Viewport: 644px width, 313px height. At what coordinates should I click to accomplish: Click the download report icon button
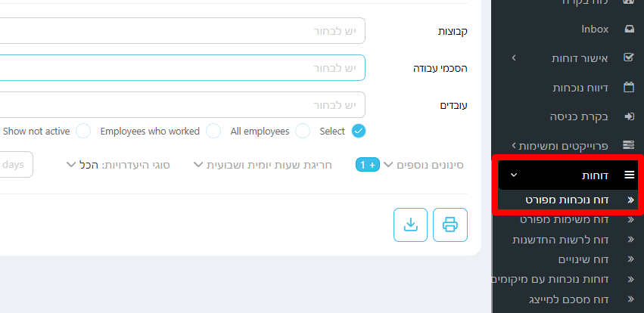tap(410, 225)
